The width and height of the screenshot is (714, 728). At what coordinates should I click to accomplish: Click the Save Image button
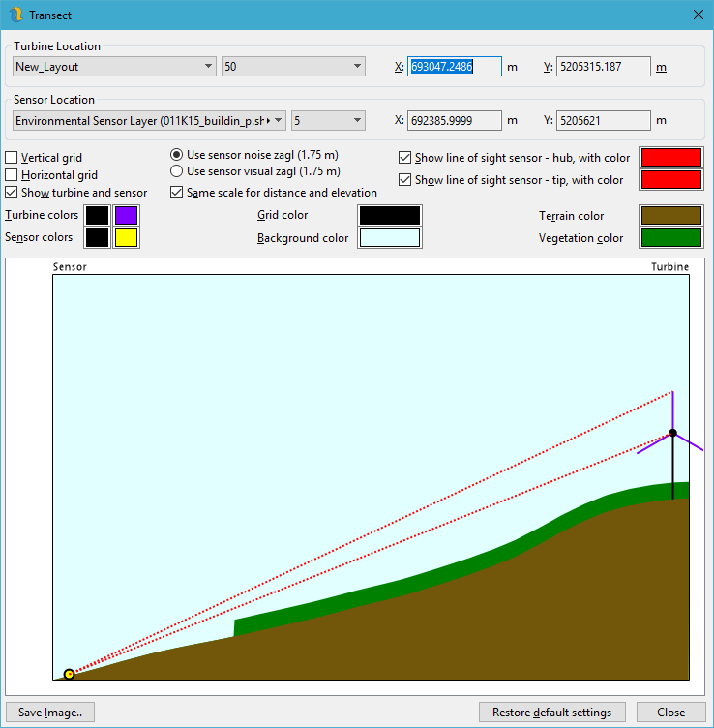click(50, 713)
